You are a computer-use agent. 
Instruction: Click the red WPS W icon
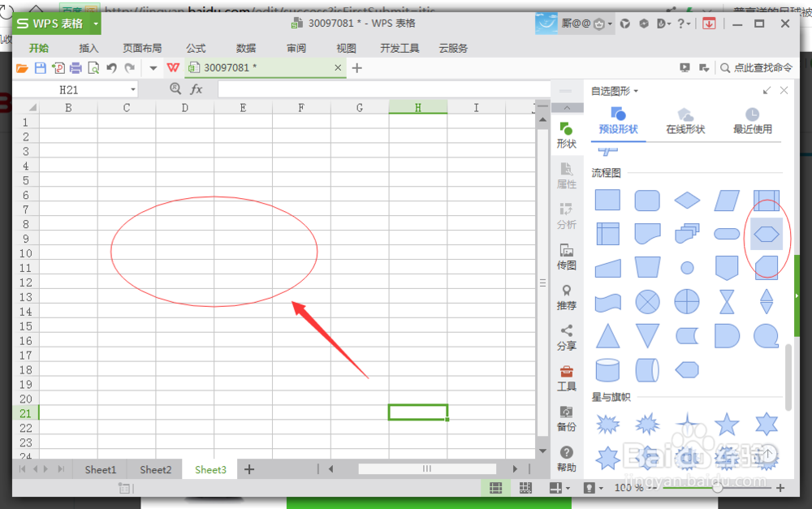click(x=173, y=68)
